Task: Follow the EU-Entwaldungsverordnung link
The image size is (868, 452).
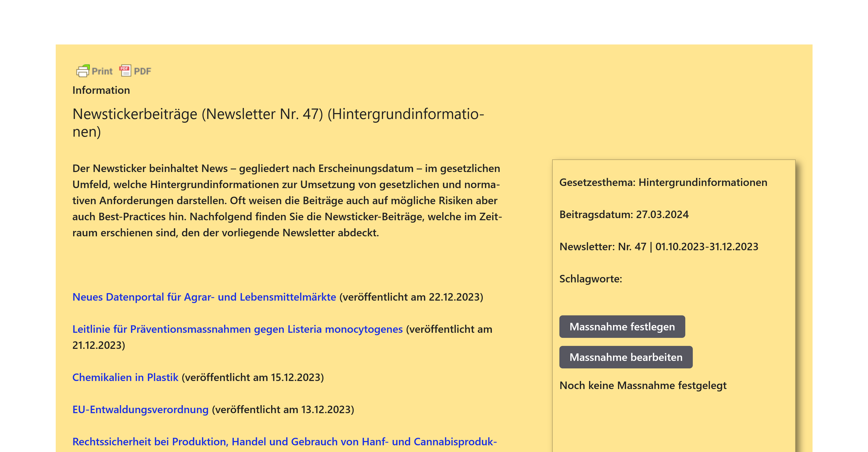Action: click(140, 409)
